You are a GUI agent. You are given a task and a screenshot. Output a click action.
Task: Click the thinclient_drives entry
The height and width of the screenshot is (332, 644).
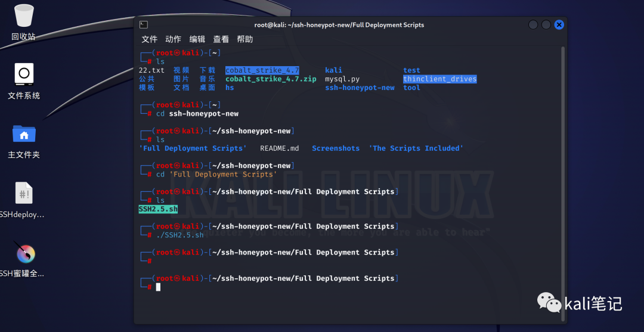[x=440, y=79]
